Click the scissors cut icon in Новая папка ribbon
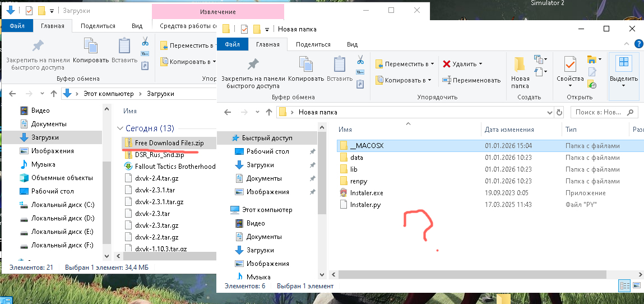The width and height of the screenshot is (644, 304). coord(360,59)
